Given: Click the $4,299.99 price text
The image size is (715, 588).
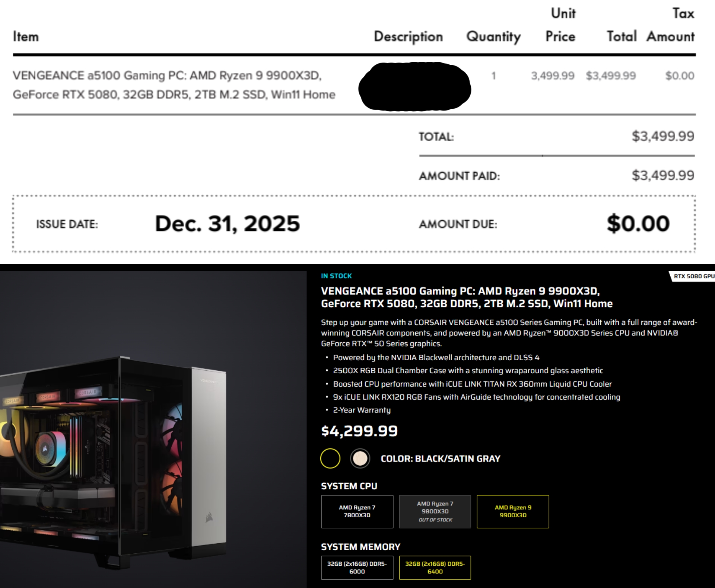Looking at the screenshot, I should 359,431.
